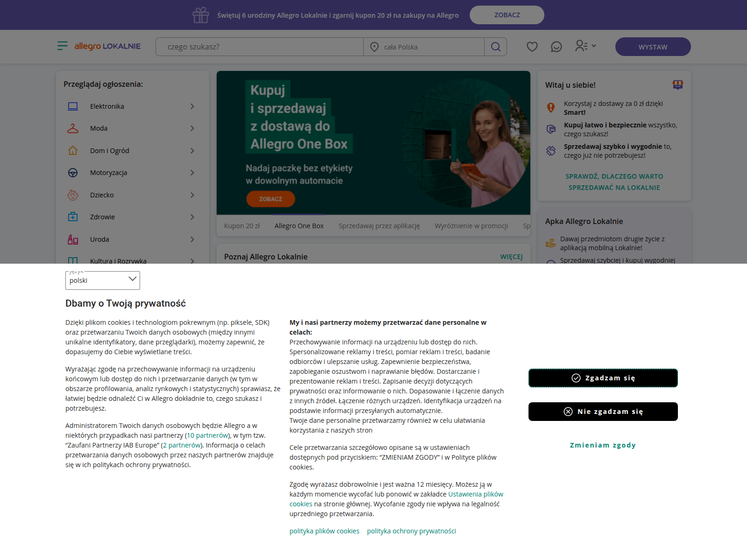Click the Nie zgadzam się button

coord(603,412)
